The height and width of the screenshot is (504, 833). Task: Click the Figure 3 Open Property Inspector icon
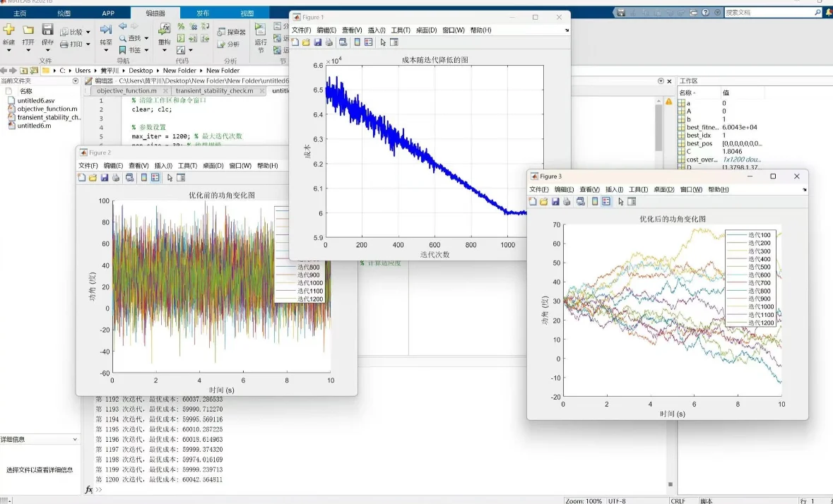coord(632,202)
